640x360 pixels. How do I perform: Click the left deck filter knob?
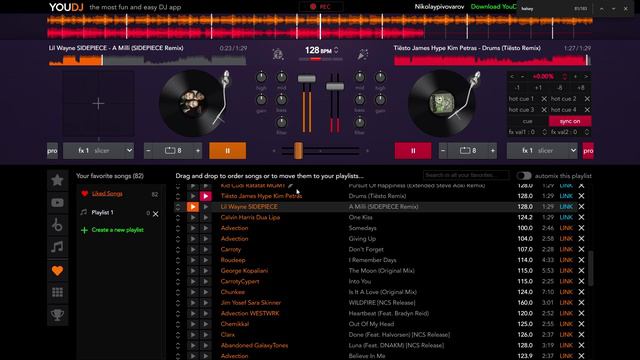(281, 122)
